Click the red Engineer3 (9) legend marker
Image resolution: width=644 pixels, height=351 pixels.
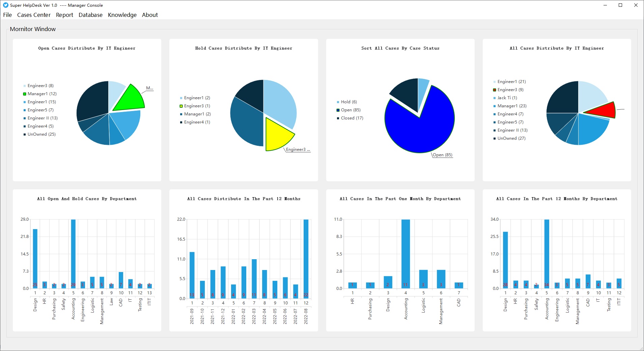coord(495,90)
